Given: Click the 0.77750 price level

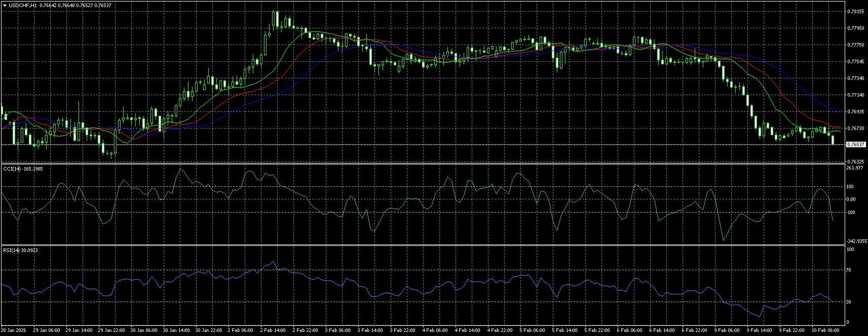Looking at the screenshot, I should point(855,45).
